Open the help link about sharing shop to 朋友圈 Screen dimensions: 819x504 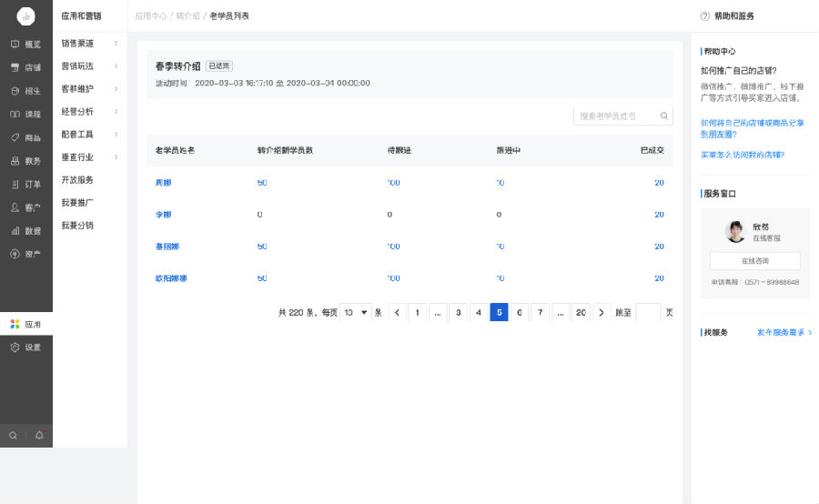click(753, 128)
